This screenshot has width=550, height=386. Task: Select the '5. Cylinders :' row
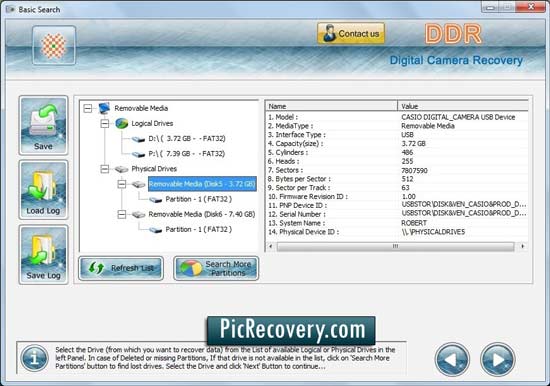(397, 152)
